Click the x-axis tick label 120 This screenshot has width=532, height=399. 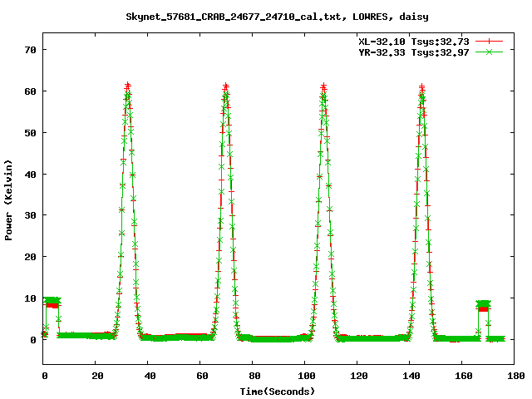(358, 376)
